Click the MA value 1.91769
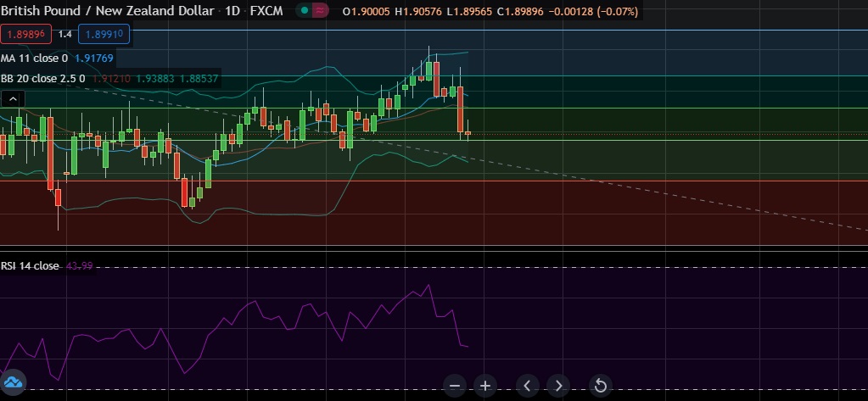 [93, 58]
